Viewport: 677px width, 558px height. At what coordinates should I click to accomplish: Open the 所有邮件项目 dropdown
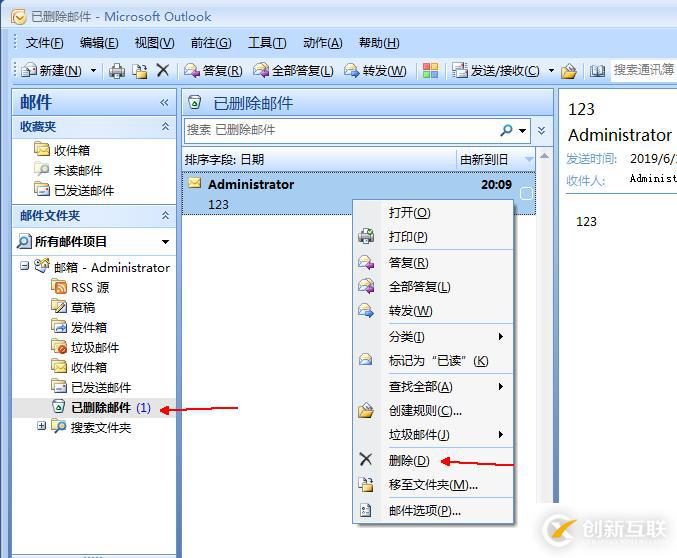pyautogui.click(x=165, y=242)
